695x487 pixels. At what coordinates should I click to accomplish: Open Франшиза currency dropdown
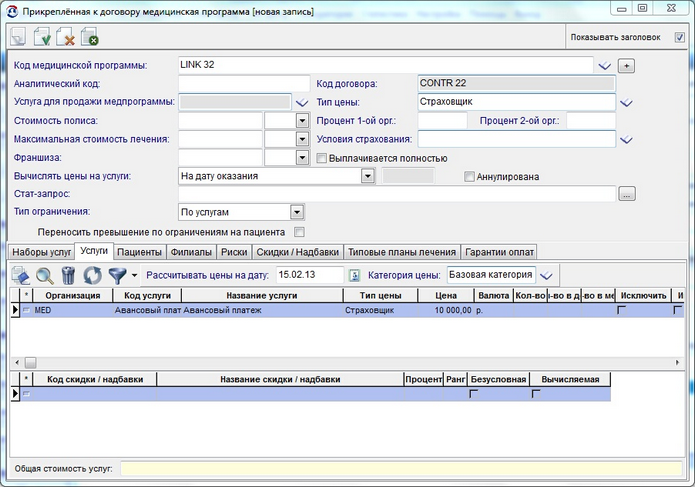(x=302, y=158)
